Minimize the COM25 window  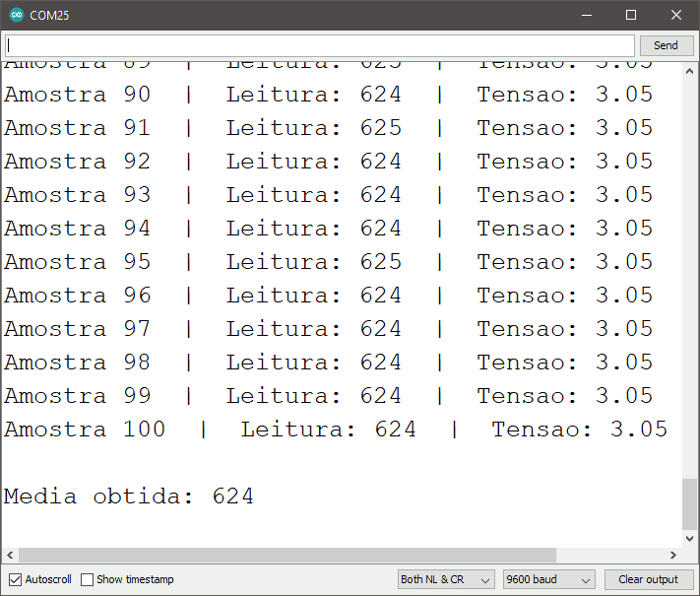click(x=587, y=15)
